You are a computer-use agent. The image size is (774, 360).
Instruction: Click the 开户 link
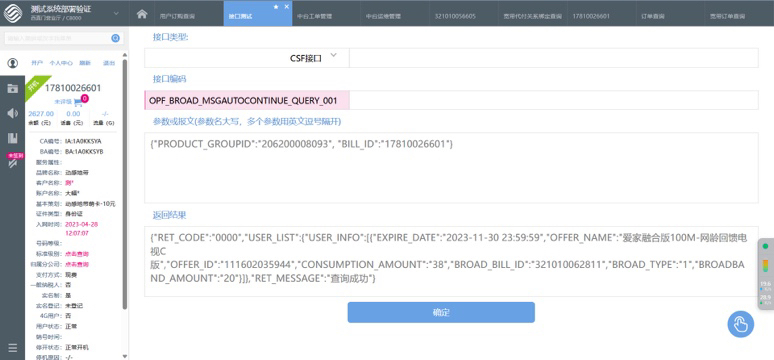click(x=37, y=63)
